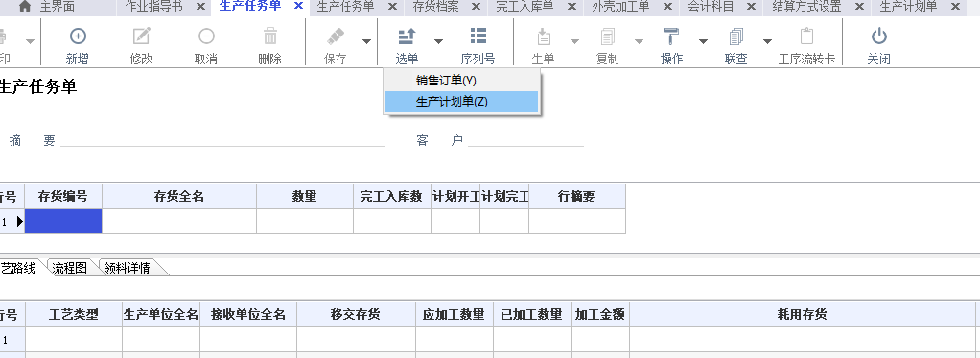Open the 序列号 list icon
The width and height of the screenshot is (980, 358).
[x=478, y=36]
